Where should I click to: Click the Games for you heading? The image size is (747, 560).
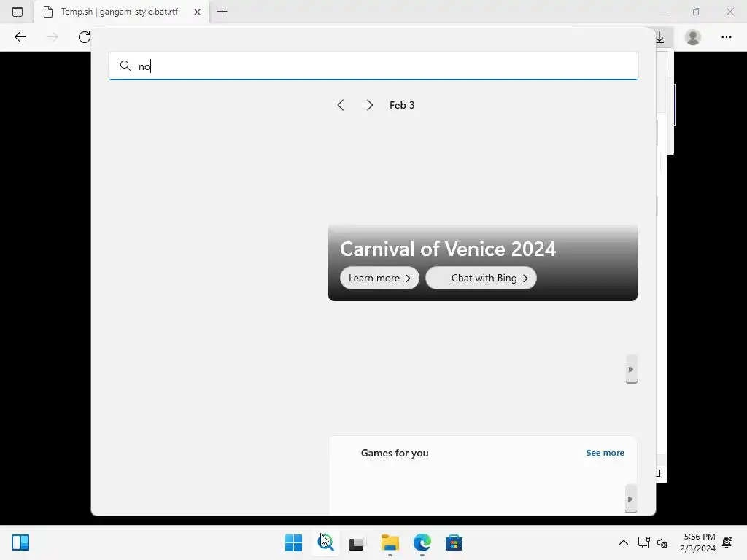click(395, 453)
